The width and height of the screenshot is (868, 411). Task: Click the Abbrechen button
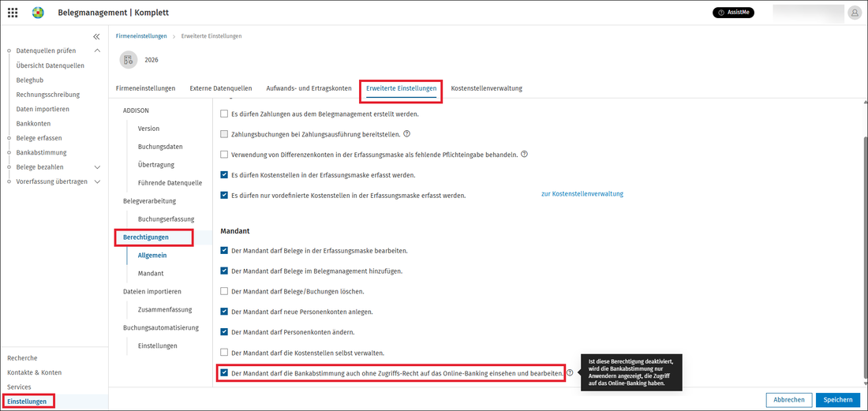789,399
